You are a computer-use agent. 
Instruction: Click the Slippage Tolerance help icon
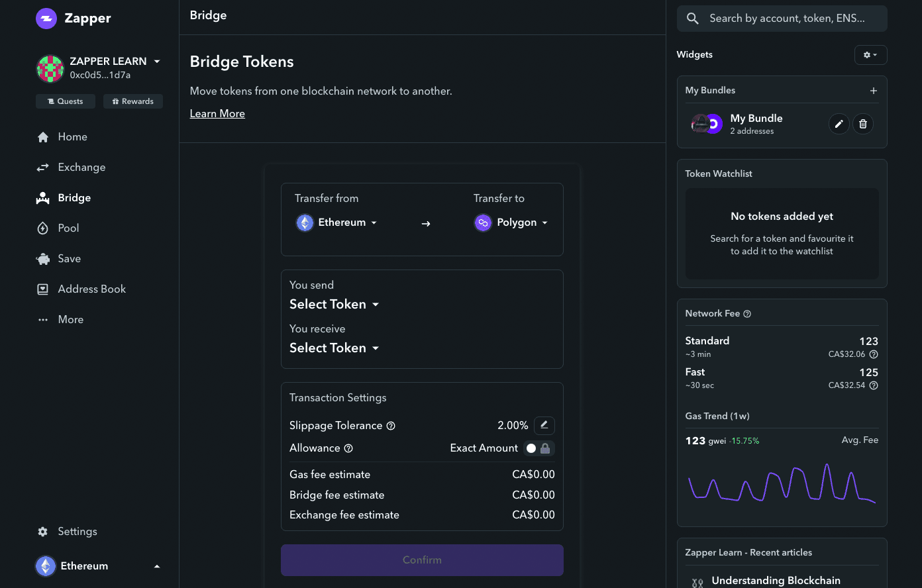[x=391, y=426]
